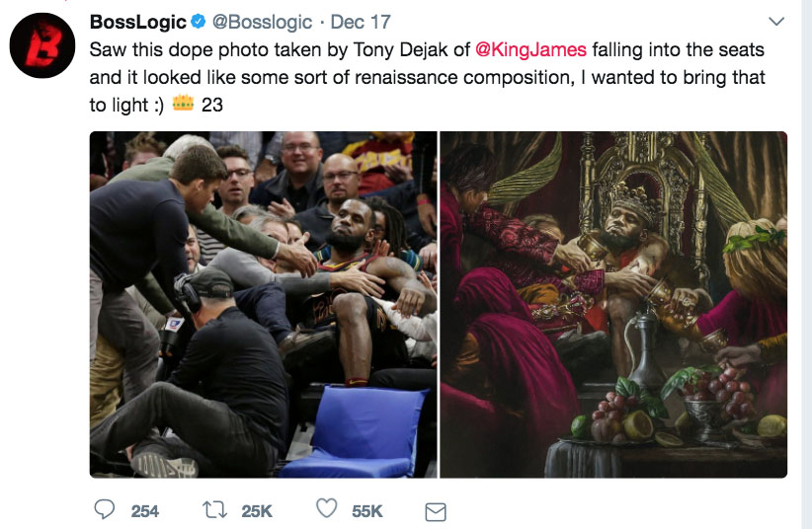Send tweet via direct message envelope icon
Image resolution: width=812 pixels, height=529 pixels.
435,511
